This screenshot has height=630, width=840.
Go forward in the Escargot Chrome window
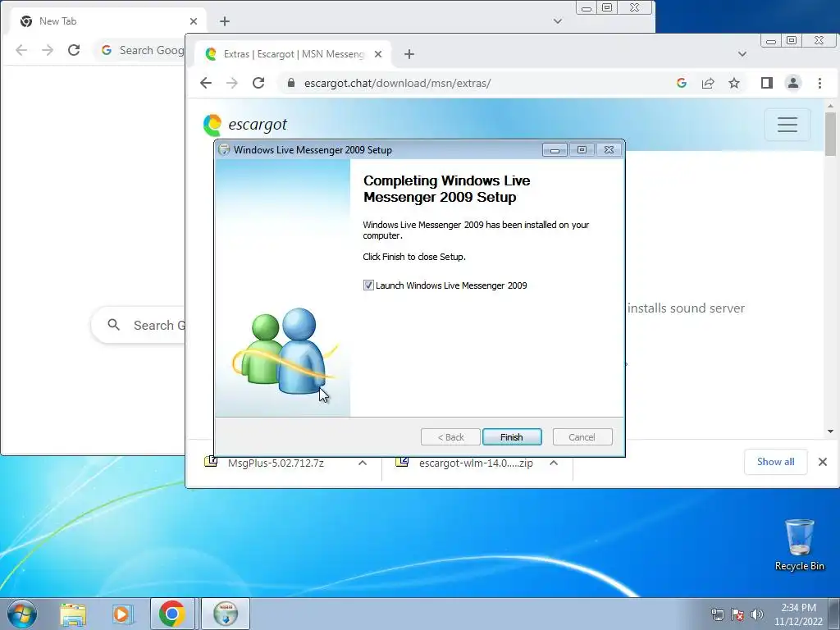click(231, 83)
